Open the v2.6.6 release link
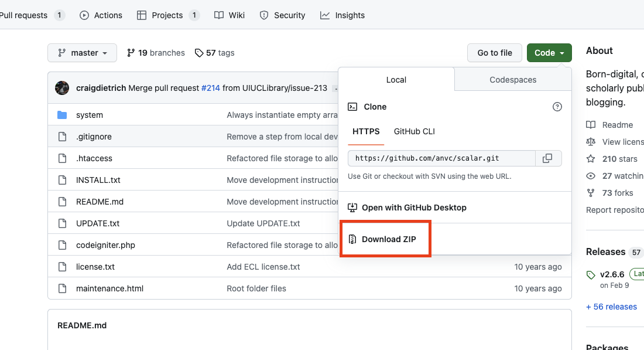The height and width of the screenshot is (350, 644). click(x=612, y=274)
